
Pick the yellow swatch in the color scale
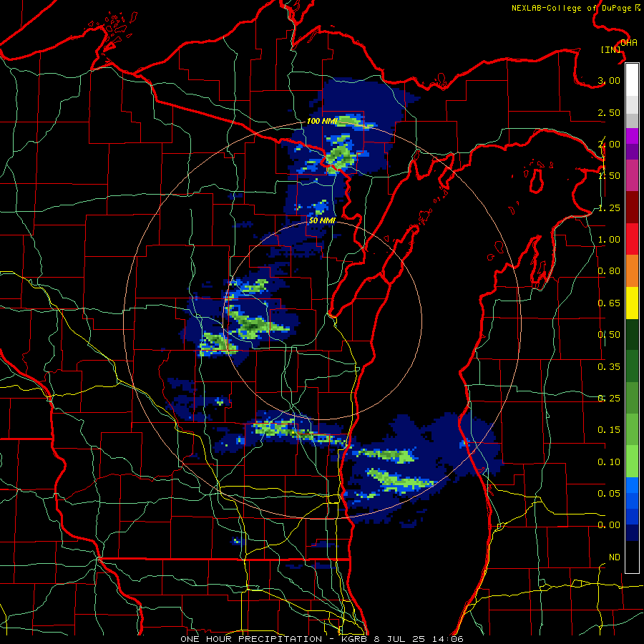click(x=632, y=303)
